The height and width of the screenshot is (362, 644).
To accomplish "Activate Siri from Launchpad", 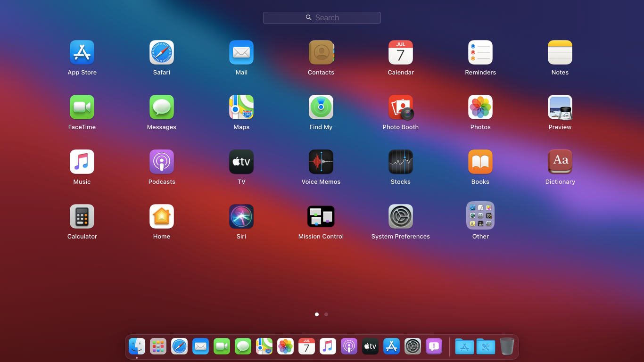I will click(x=241, y=216).
